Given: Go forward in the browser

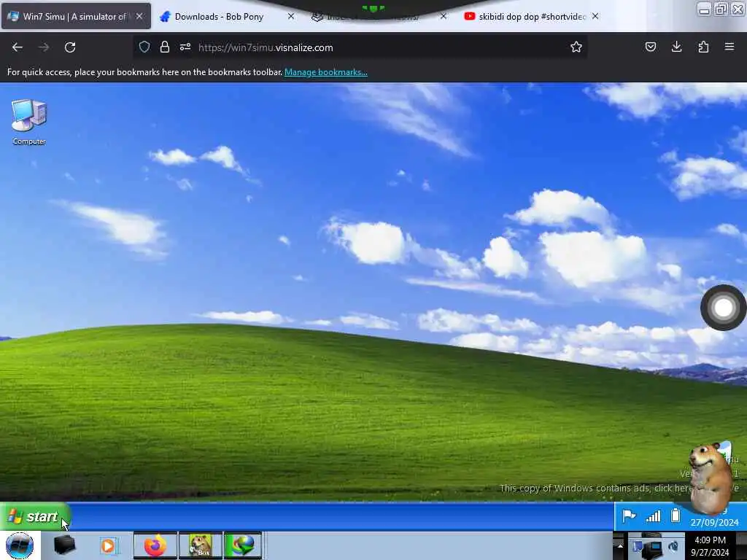Looking at the screenshot, I should click(44, 47).
